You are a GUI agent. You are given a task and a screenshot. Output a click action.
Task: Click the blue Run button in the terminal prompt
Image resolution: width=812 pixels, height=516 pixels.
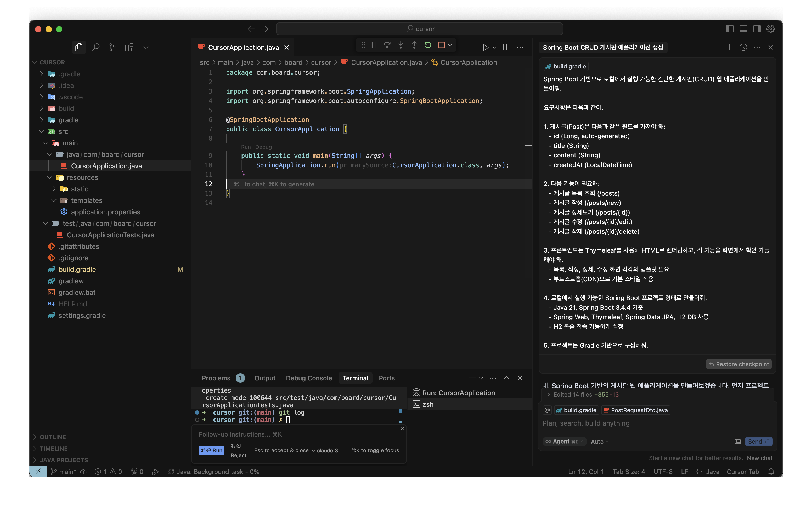pyautogui.click(x=211, y=450)
